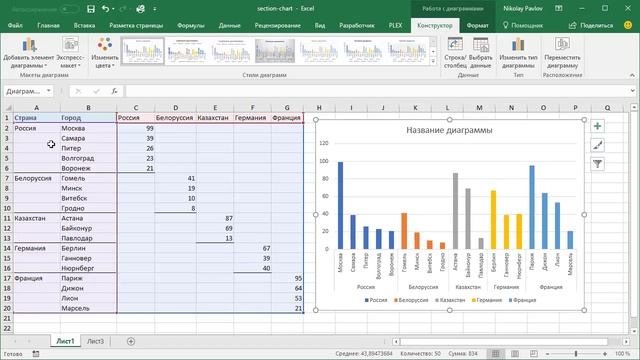This screenshot has height=360, width=640.
Task: Undo the last action
Action: 105,9
